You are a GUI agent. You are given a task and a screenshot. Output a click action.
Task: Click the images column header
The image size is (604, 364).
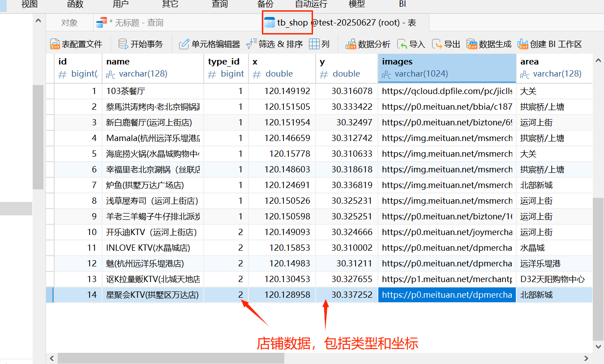click(447, 68)
